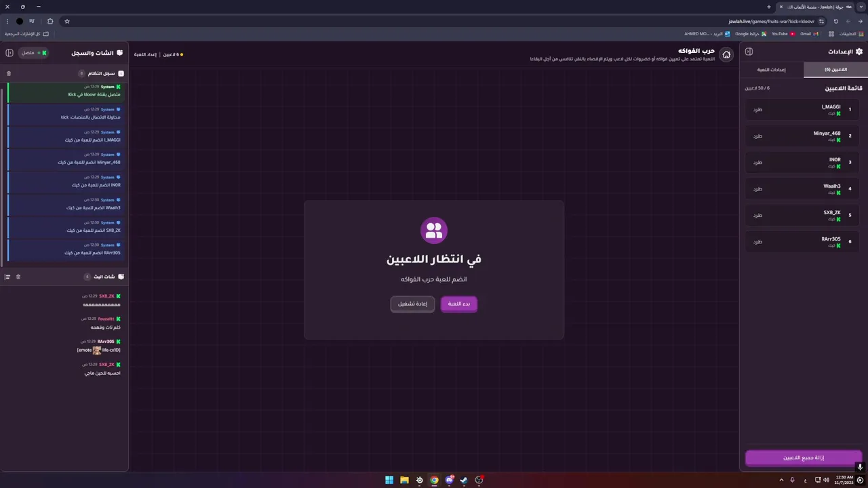This screenshot has width=868, height=488.
Task: Kick player Minyar_468 with طرد
Action: pos(757,136)
